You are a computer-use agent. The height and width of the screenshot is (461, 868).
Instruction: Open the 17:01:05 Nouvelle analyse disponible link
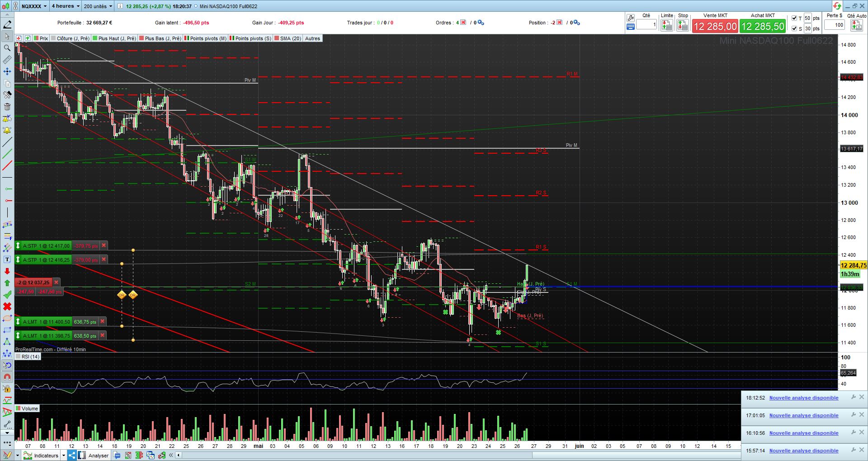click(x=804, y=415)
